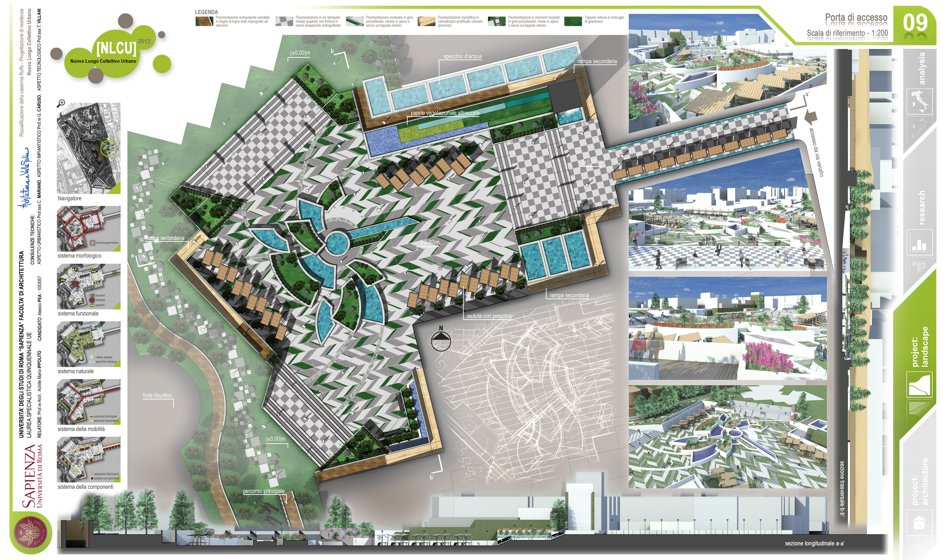Click the blue Valle Giulia signature logo
The height and width of the screenshot is (560, 943).
(25, 177)
